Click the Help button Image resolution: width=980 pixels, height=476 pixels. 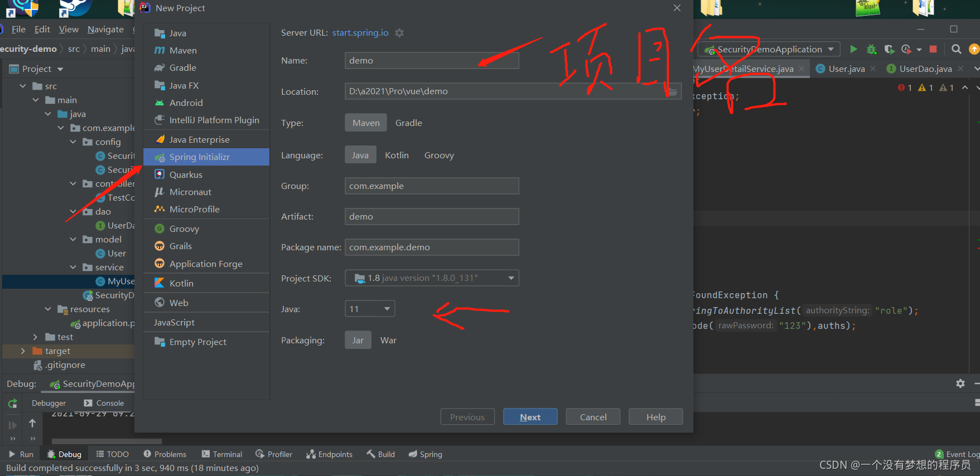pyautogui.click(x=656, y=417)
